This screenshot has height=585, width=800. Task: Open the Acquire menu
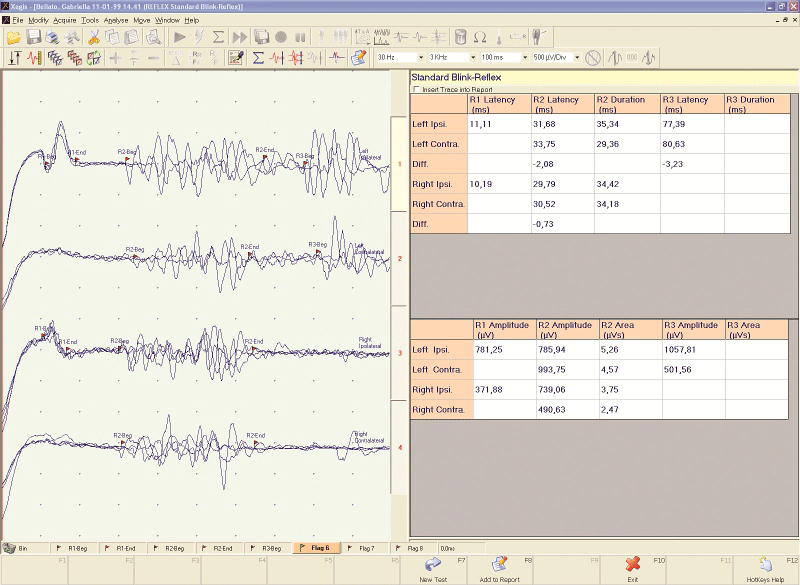coord(65,20)
